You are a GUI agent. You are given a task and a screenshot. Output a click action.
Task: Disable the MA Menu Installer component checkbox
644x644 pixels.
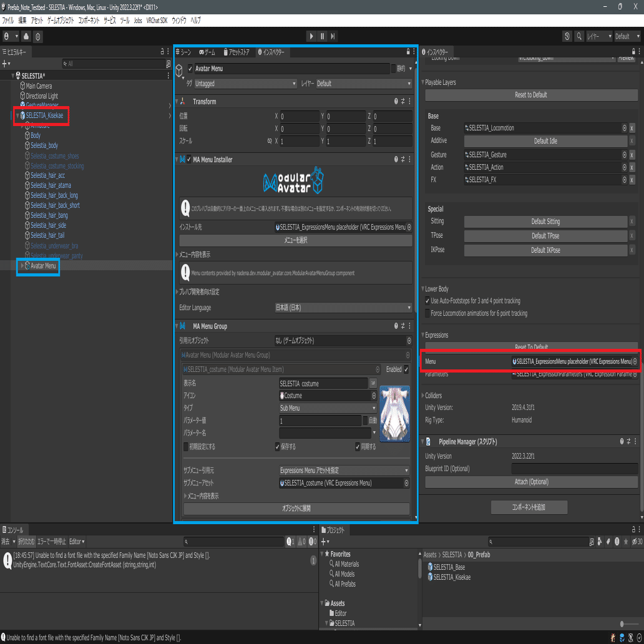click(189, 159)
